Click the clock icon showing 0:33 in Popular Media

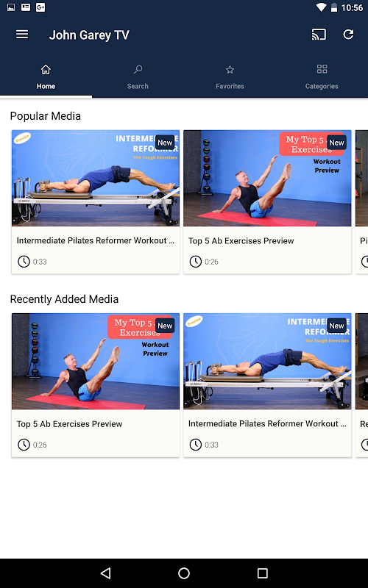pos(24,262)
